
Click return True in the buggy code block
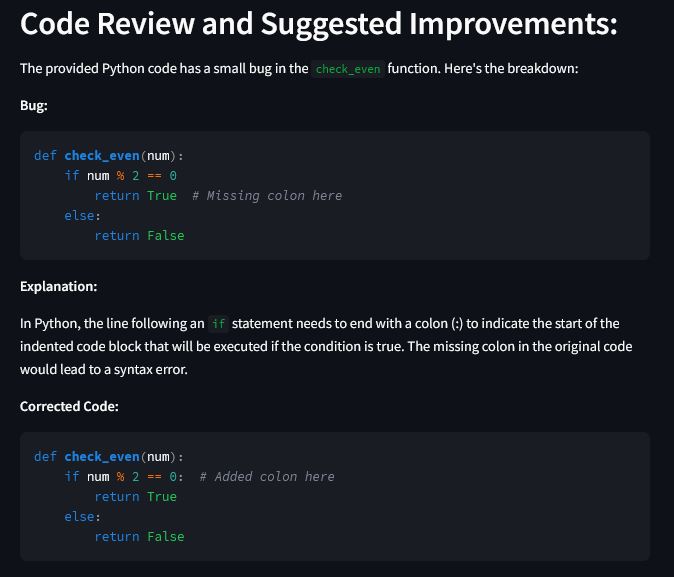coord(135,195)
